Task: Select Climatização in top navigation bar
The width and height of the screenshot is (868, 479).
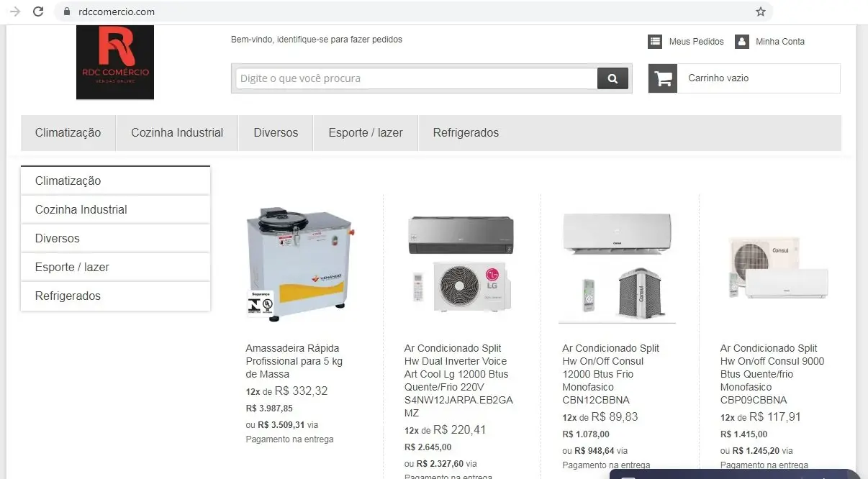Action: click(x=68, y=132)
